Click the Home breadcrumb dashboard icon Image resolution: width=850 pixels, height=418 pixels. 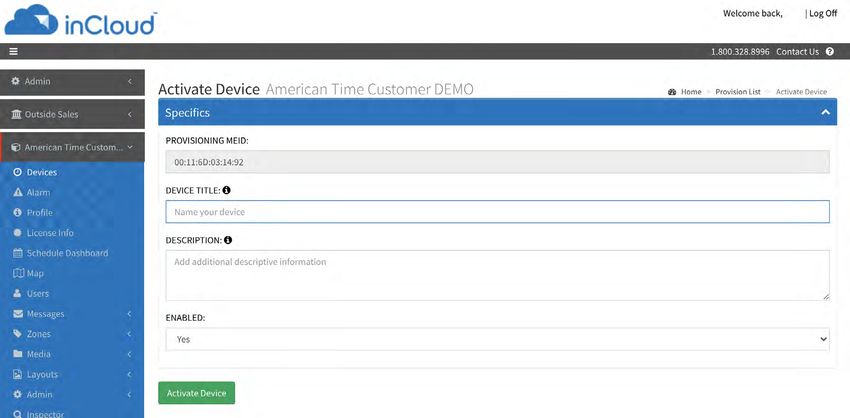pos(672,92)
